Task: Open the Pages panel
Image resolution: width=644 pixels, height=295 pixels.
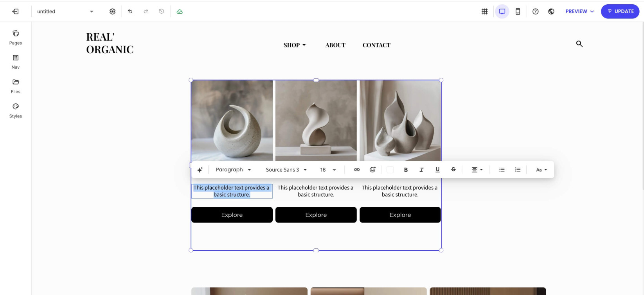Action: [16, 37]
